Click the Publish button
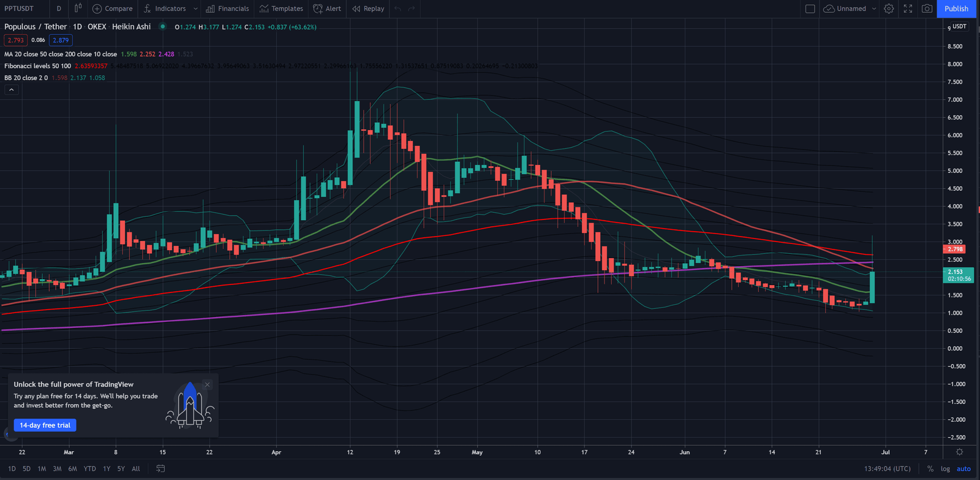Viewport: 980px width, 480px height. tap(956, 9)
